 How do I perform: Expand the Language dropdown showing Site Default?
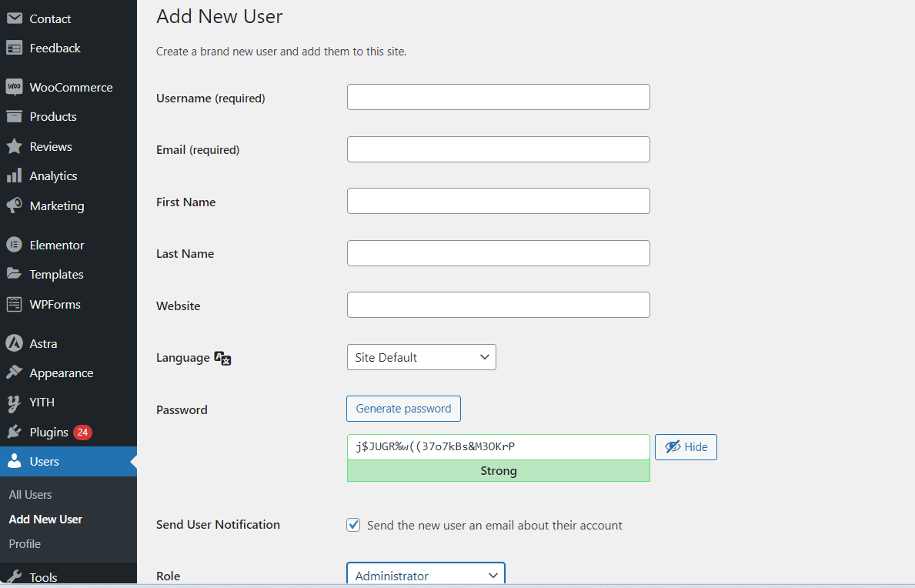pos(421,357)
